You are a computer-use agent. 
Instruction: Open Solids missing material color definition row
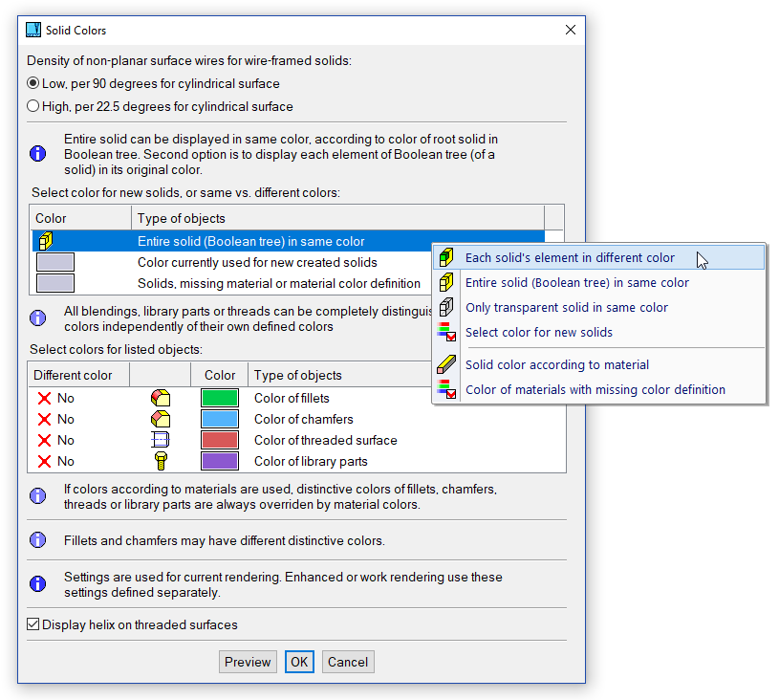click(278, 284)
